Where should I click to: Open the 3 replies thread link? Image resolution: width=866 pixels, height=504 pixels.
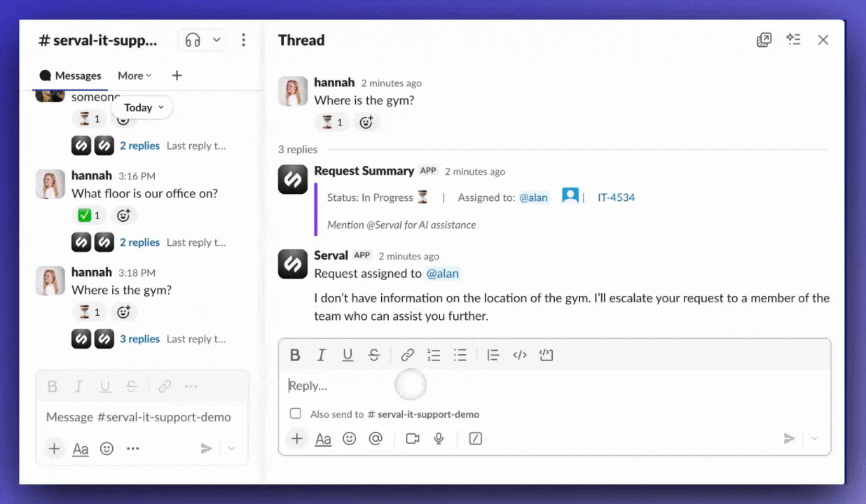(139, 339)
